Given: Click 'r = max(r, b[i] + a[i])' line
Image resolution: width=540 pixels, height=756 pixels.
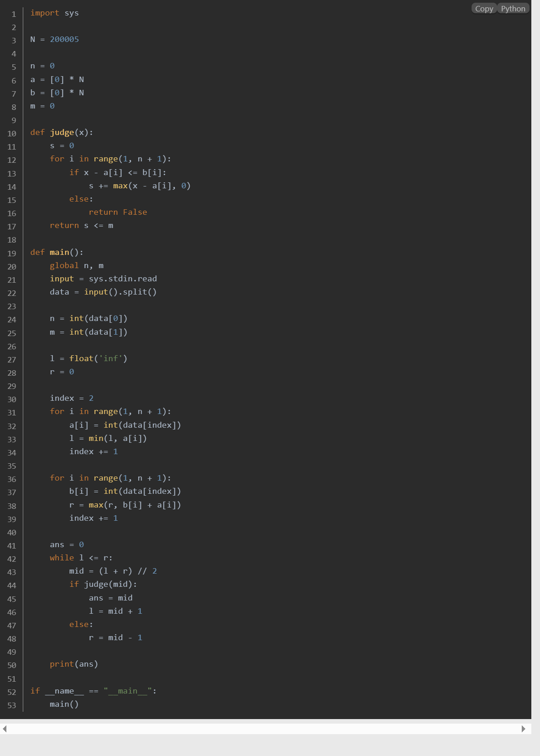Looking at the screenshot, I should point(125,505).
